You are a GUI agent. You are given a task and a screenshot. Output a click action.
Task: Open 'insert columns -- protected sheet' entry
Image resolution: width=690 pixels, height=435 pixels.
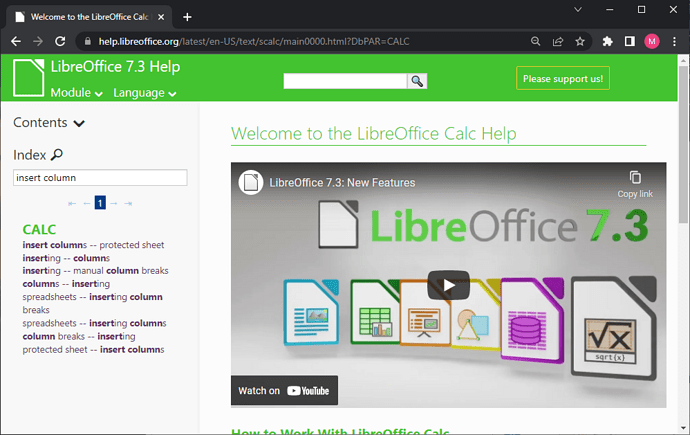pyautogui.click(x=93, y=245)
